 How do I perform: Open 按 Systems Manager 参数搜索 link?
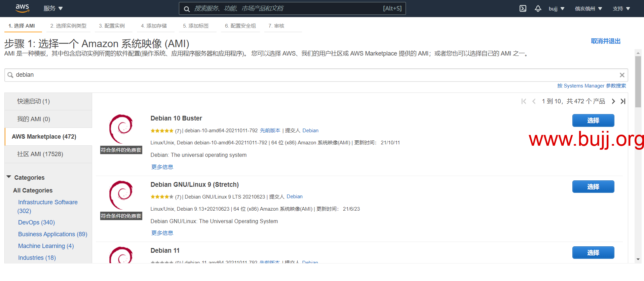[x=592, y=86]
